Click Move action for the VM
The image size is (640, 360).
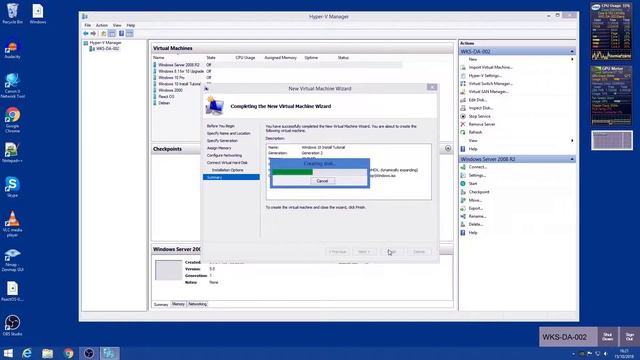[x=475, y=200]
